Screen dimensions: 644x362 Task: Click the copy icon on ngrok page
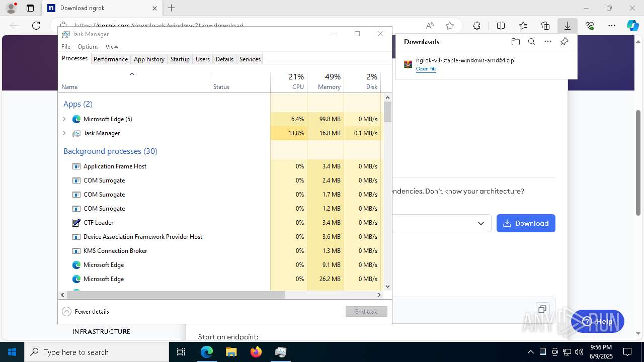(542, 309)
